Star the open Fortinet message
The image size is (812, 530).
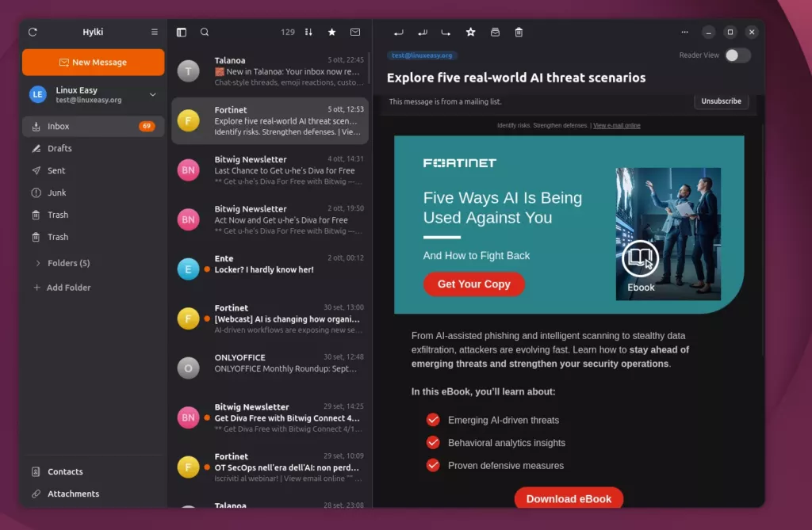coord(470,32)
